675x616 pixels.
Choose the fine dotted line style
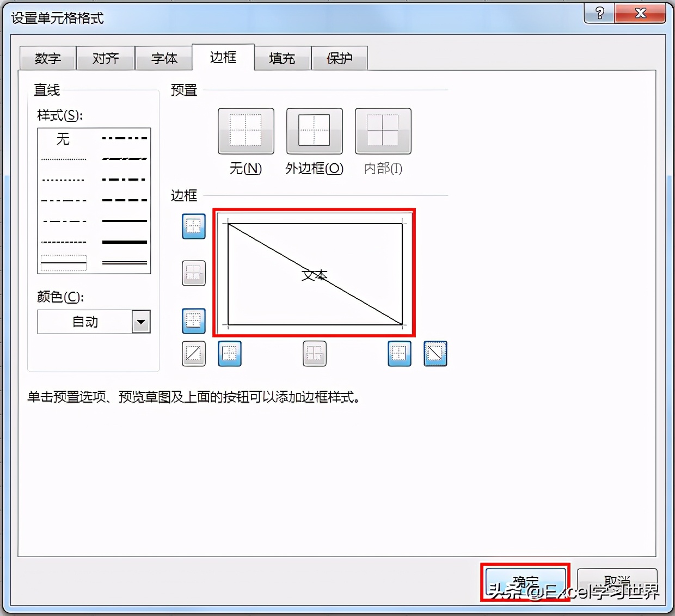[64, 159]
